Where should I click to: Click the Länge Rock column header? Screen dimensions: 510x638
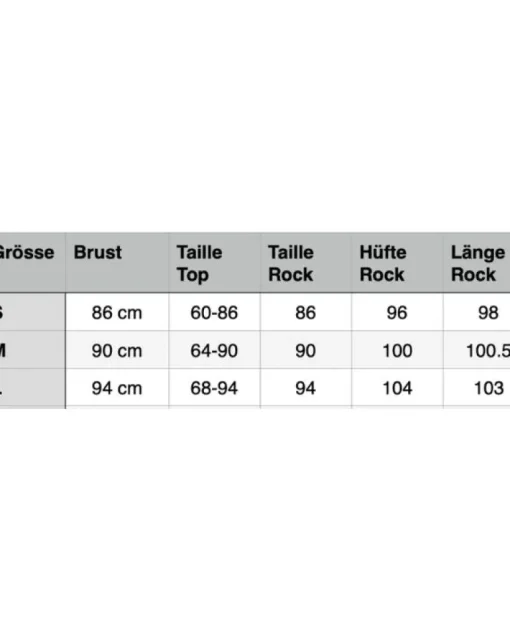click(x=477, y=263)
